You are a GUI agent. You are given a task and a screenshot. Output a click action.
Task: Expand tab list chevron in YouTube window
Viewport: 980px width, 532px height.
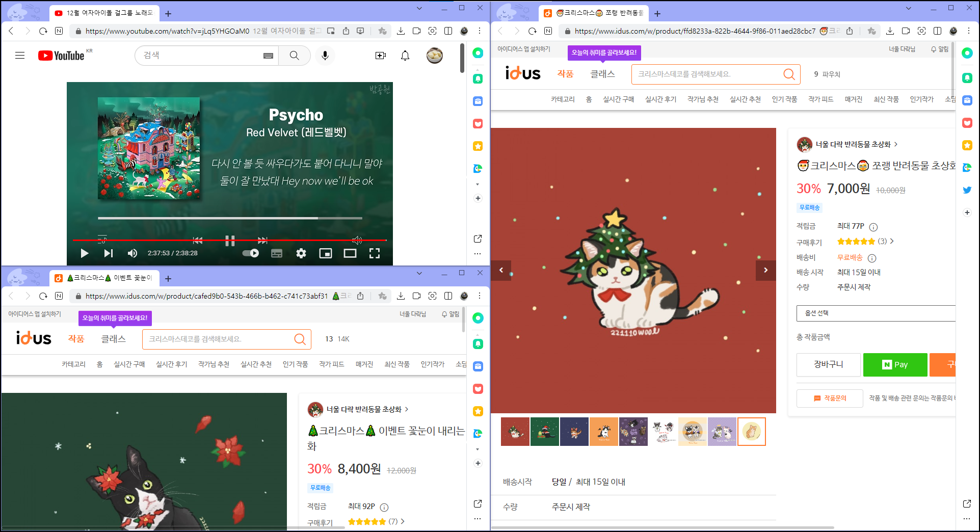[419, 8]
